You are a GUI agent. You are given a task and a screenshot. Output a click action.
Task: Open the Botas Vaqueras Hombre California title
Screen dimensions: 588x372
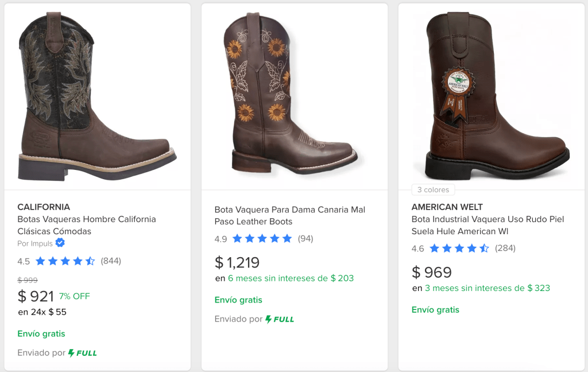click(x=86, y=225)
